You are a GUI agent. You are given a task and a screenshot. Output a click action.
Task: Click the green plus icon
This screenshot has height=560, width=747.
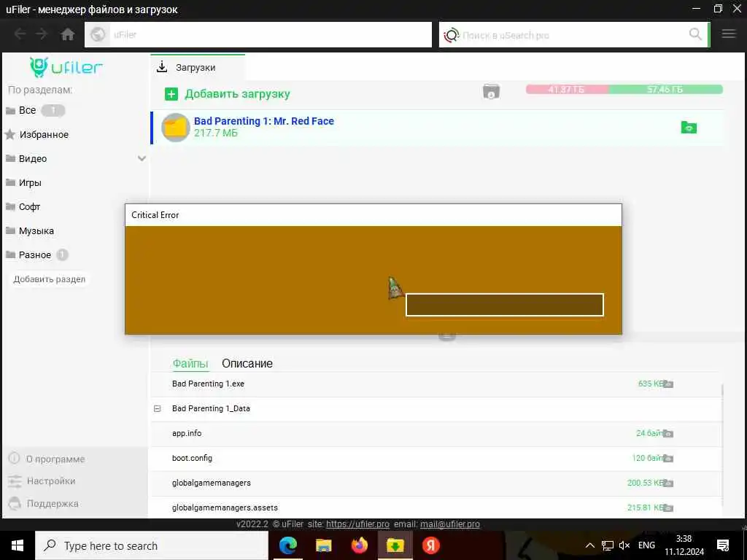pos(171,94)
